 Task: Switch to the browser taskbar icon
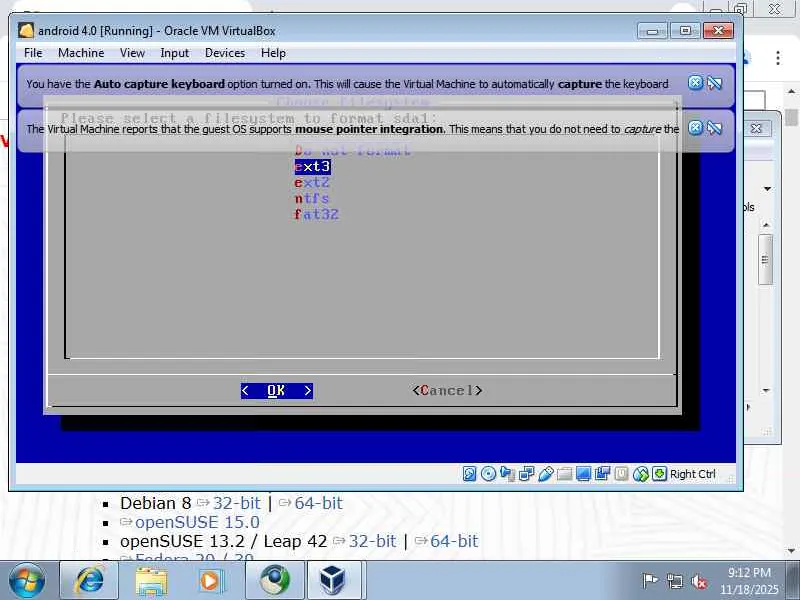274,581
